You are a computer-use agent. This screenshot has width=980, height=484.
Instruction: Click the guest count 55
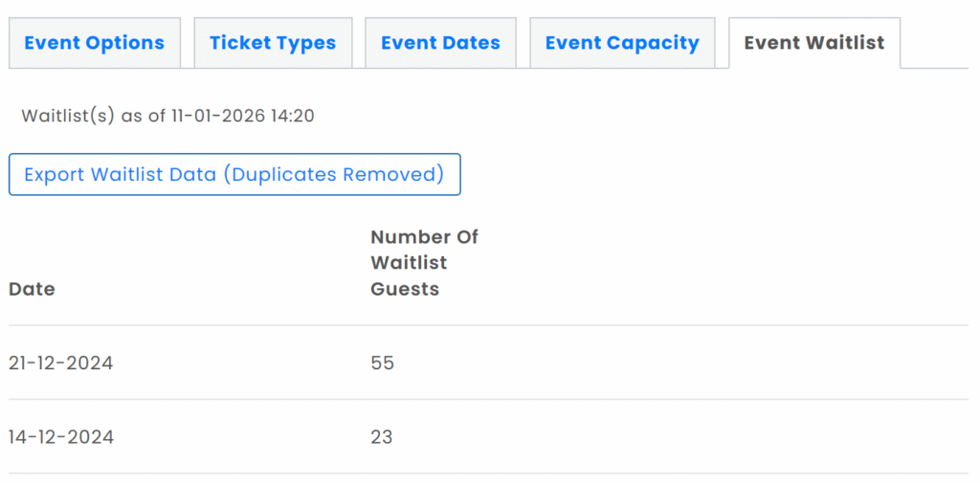(382, 363)
